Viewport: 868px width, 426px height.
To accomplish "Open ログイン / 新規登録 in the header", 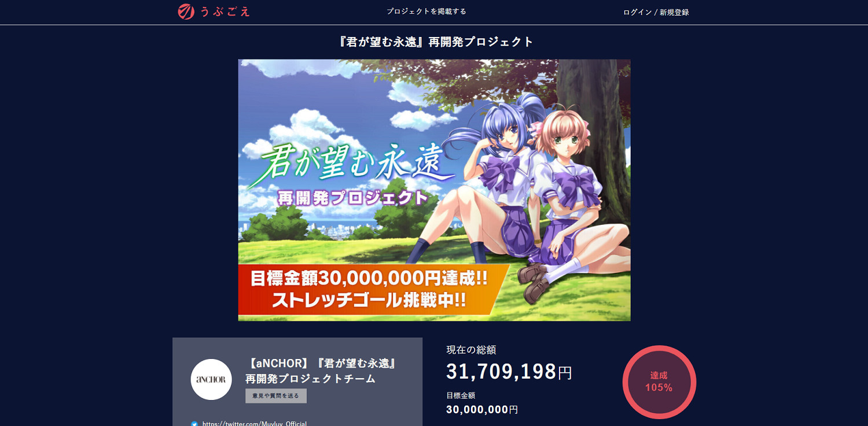I will 656,12.
